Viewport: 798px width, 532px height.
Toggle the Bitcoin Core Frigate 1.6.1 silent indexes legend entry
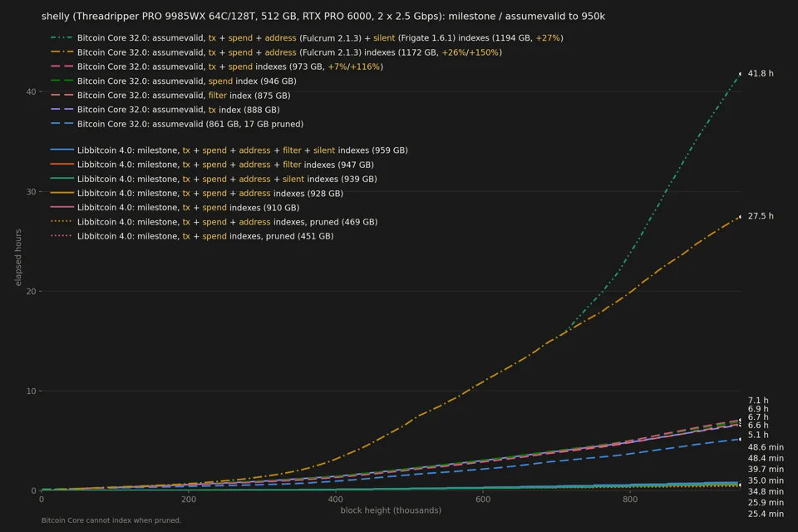[x=307, y=37]
